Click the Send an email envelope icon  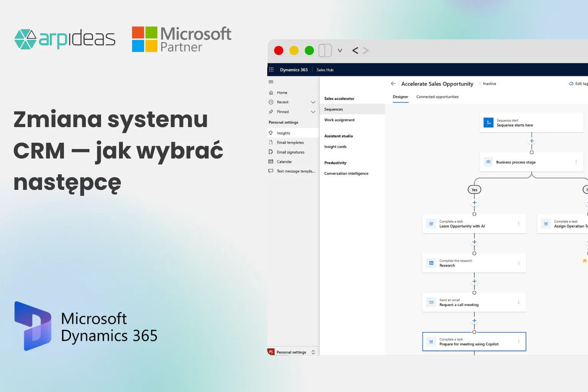pos(431,302)
